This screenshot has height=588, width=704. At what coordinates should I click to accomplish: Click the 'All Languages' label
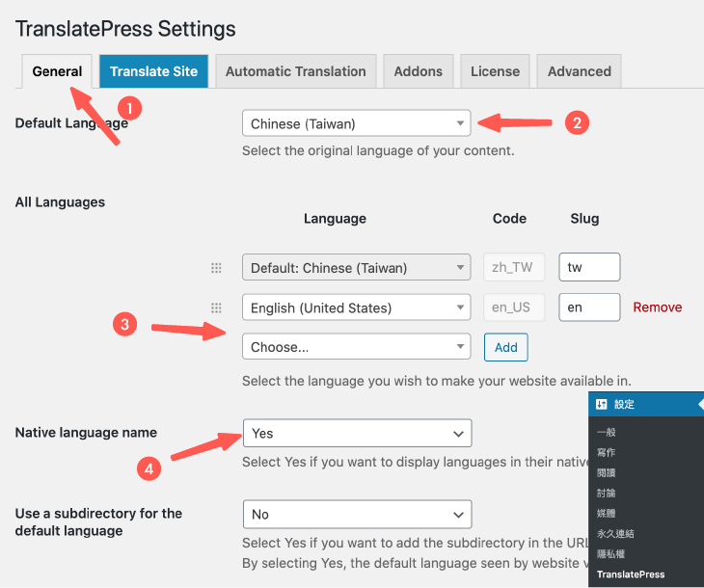(x=60, y=202)
